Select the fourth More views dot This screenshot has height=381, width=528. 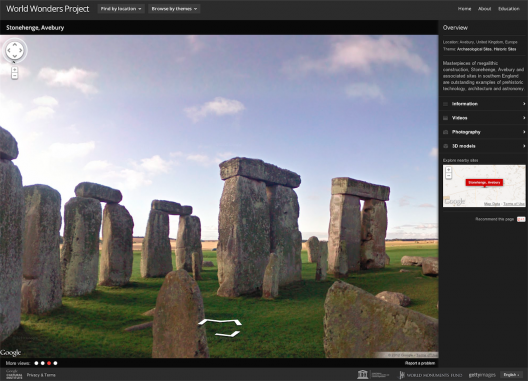[x=56, y=363]
